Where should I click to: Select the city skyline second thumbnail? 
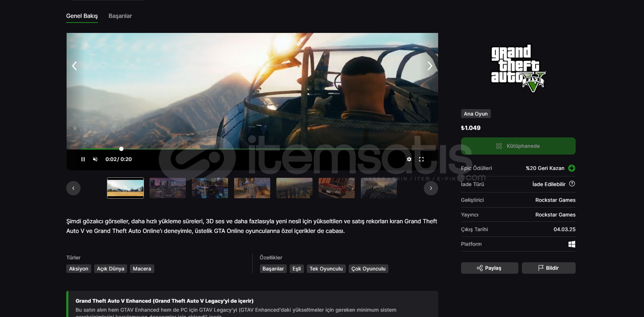(168, 188)
